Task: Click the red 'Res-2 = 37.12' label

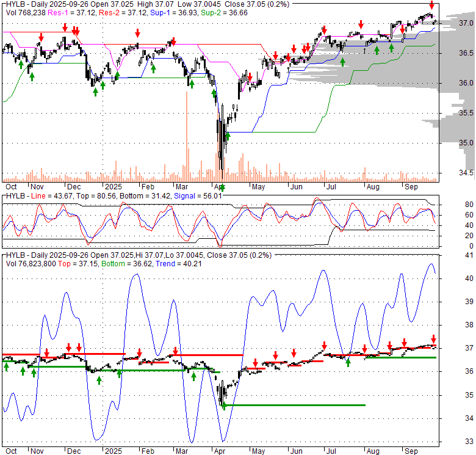Action: tap(123, 13)
